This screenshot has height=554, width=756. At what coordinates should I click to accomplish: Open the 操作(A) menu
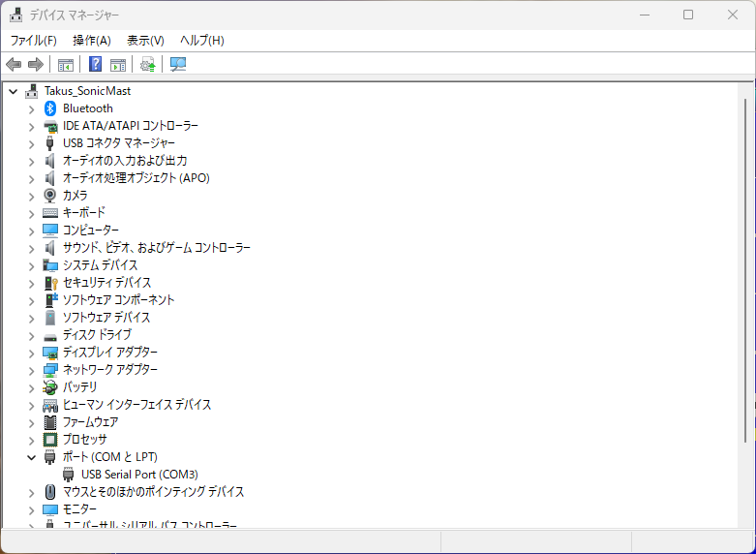click(x=92, y=40)
